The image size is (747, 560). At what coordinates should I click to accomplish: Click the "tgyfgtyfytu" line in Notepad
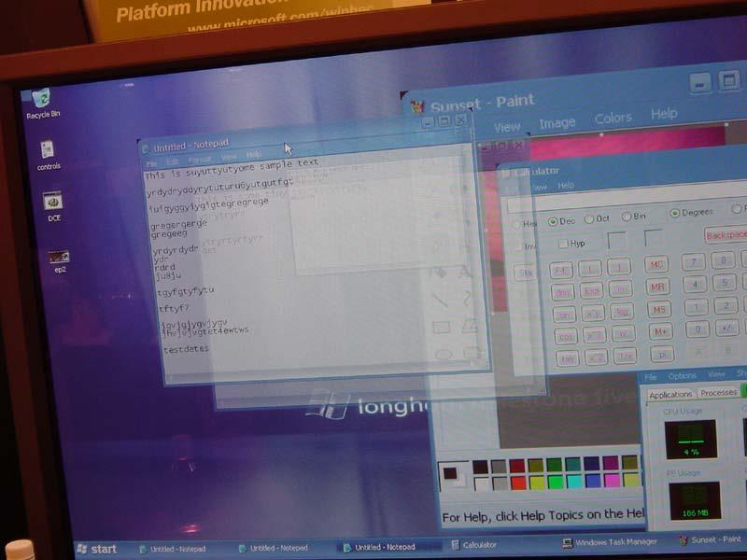click(185, 291)
